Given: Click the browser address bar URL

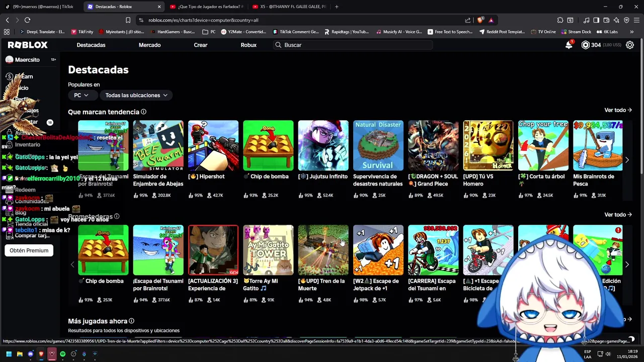Looking at the screenshot, I should tap(203, 20).
